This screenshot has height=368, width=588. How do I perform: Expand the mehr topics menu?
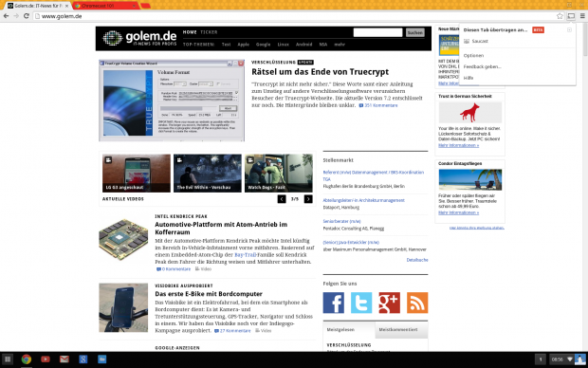(340, 45)
